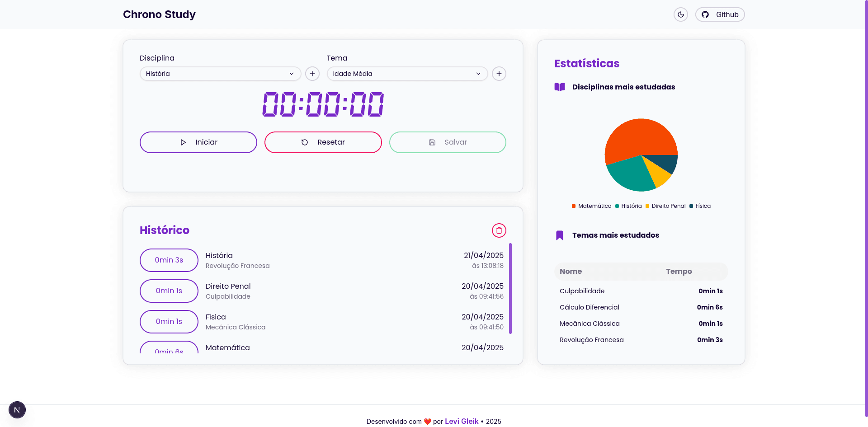Viewport: 868px width, 427px height.
Task: Click the Resetar button
Action: pyautogui.click(x=323, y=142)
